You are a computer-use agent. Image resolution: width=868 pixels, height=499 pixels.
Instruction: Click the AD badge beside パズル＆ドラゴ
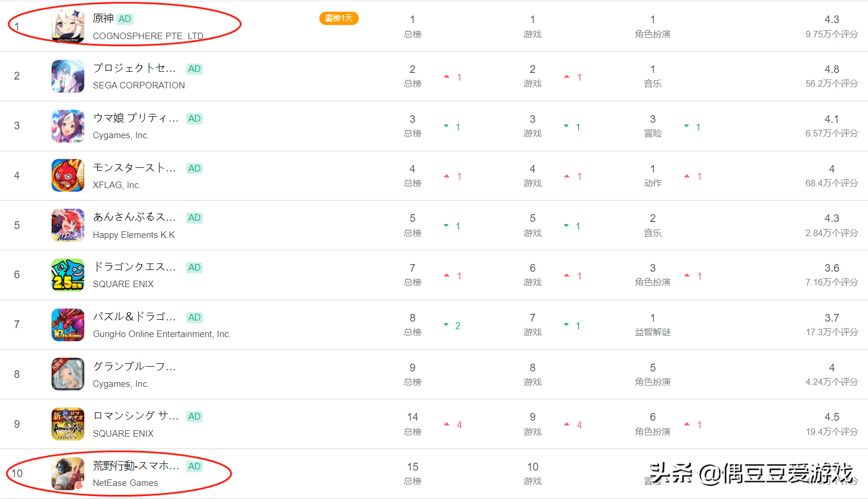point(194,317)
